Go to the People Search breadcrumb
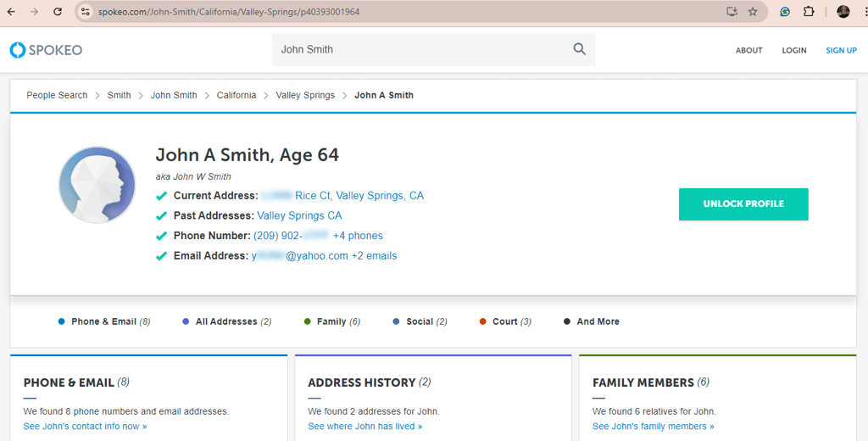 coord(57,95)
